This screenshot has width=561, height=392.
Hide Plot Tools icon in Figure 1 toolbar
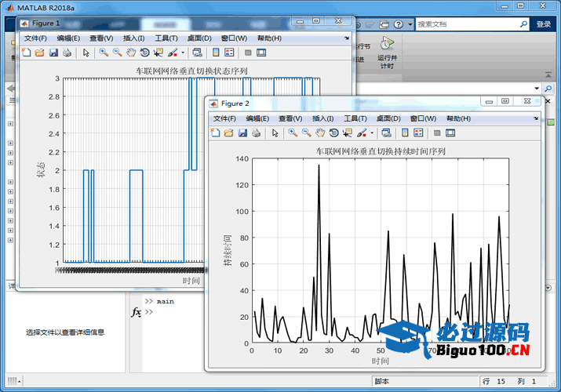coord(248,53)
